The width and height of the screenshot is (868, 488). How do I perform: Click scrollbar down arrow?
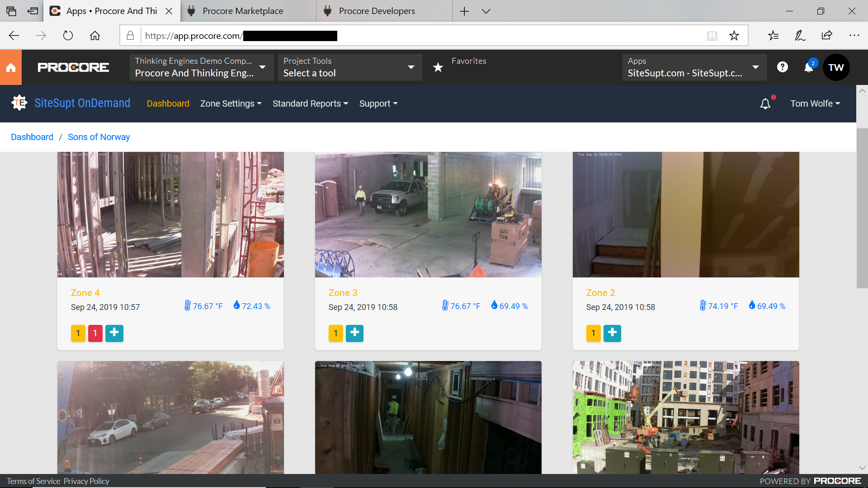[x=862, y=468]
